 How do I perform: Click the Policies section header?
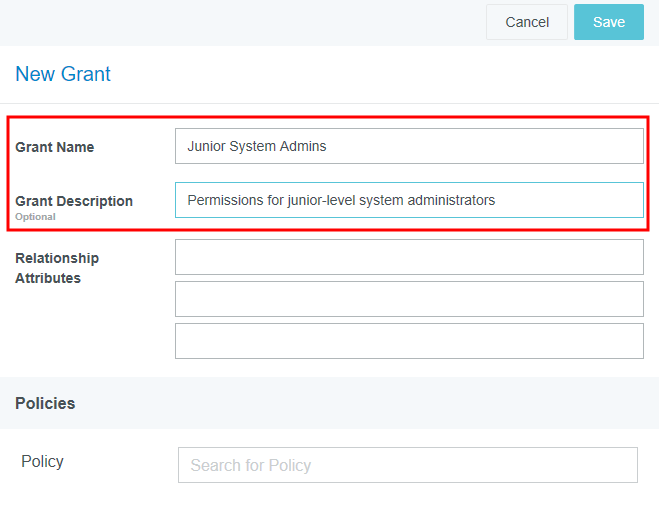pos(45,403)
